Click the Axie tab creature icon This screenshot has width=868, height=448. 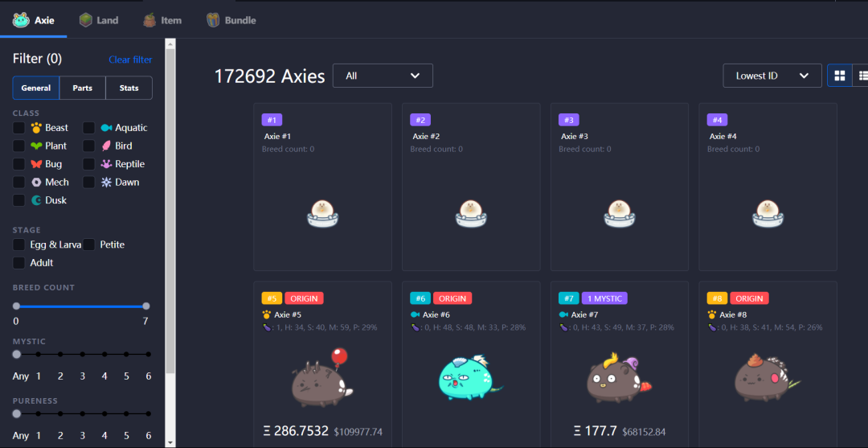pos(21,20)
